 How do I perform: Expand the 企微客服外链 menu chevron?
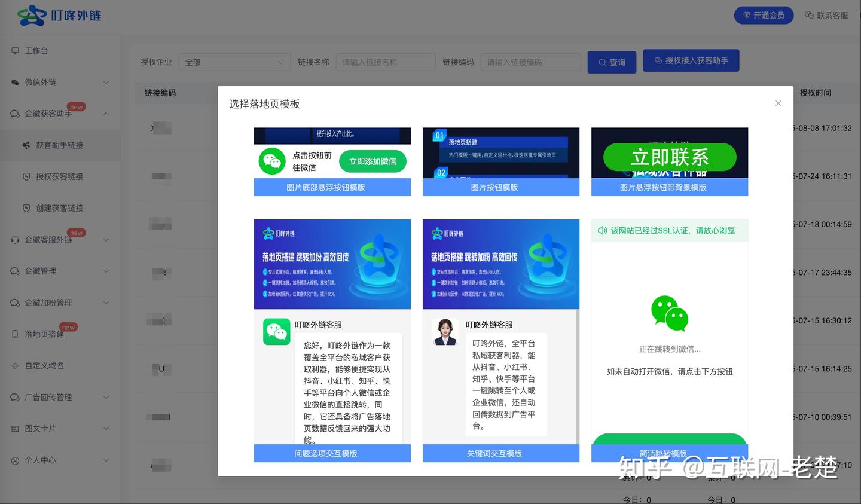coord(106,240)
